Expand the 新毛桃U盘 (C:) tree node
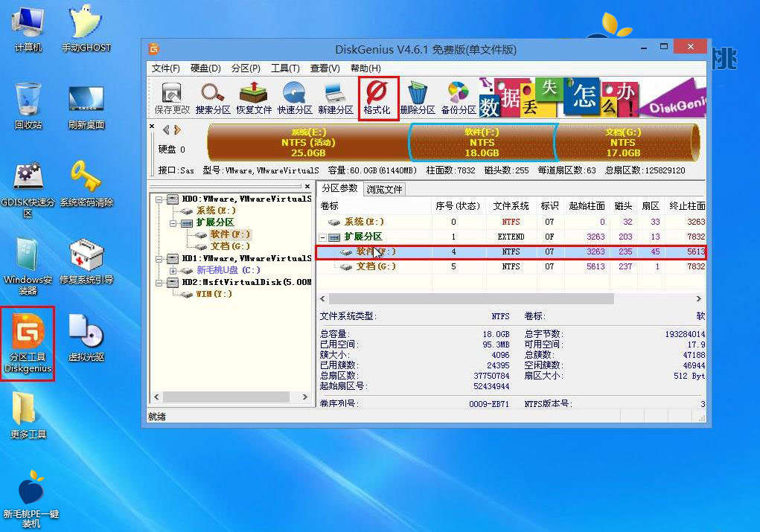The width and height of the screenshot is (760, 532). pyautogui.click(x=173, y=270)
